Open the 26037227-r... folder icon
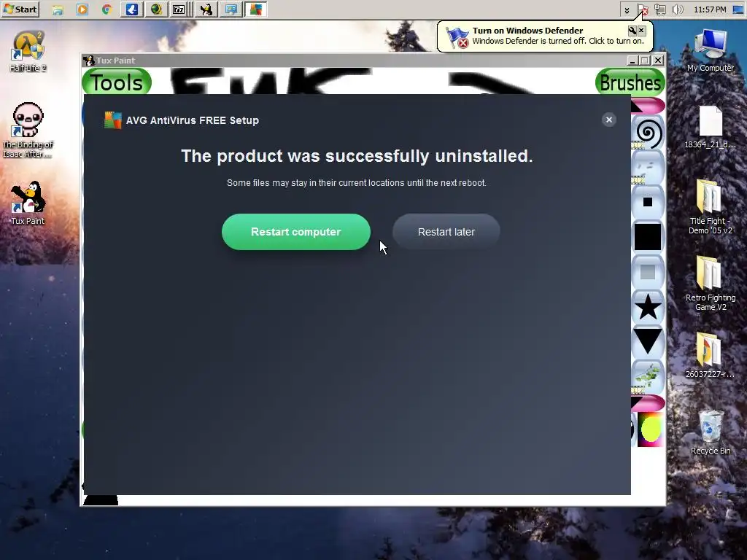 point(711,356)
